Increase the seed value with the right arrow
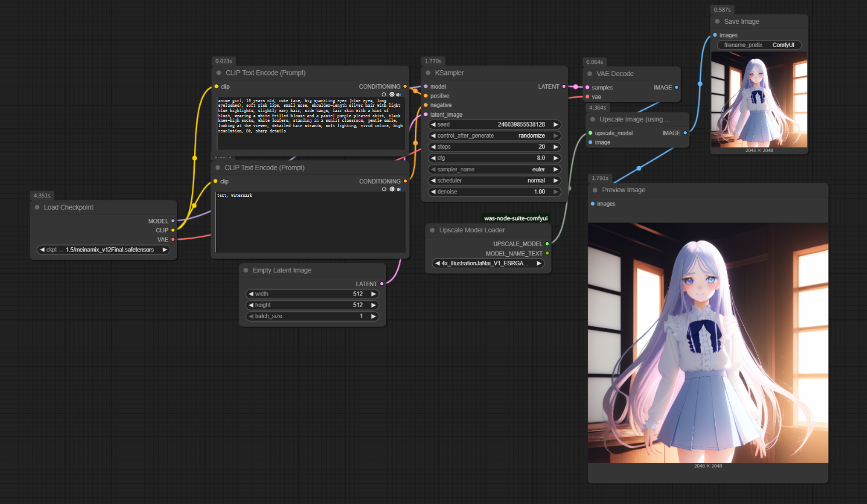The image size is (867, 504). point(556,124)
